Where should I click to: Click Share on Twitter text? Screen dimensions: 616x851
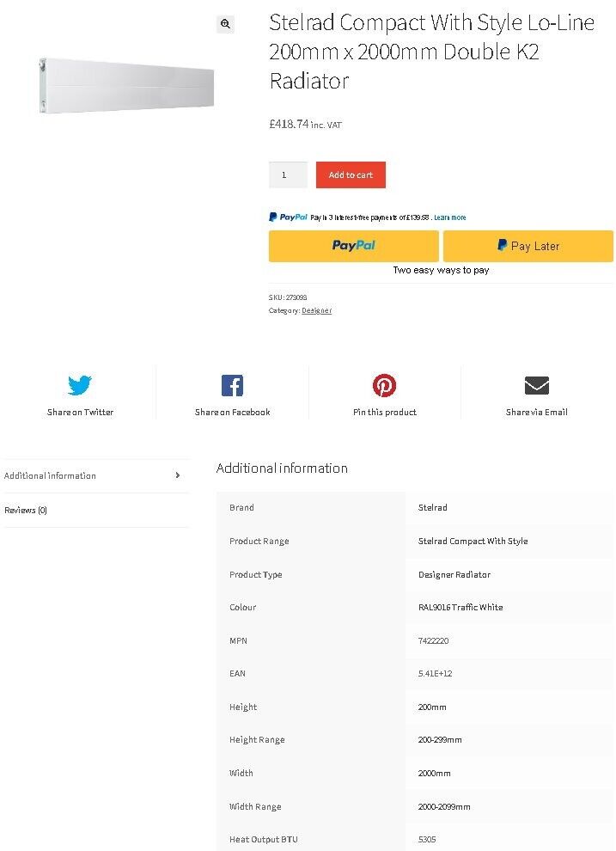80,412
